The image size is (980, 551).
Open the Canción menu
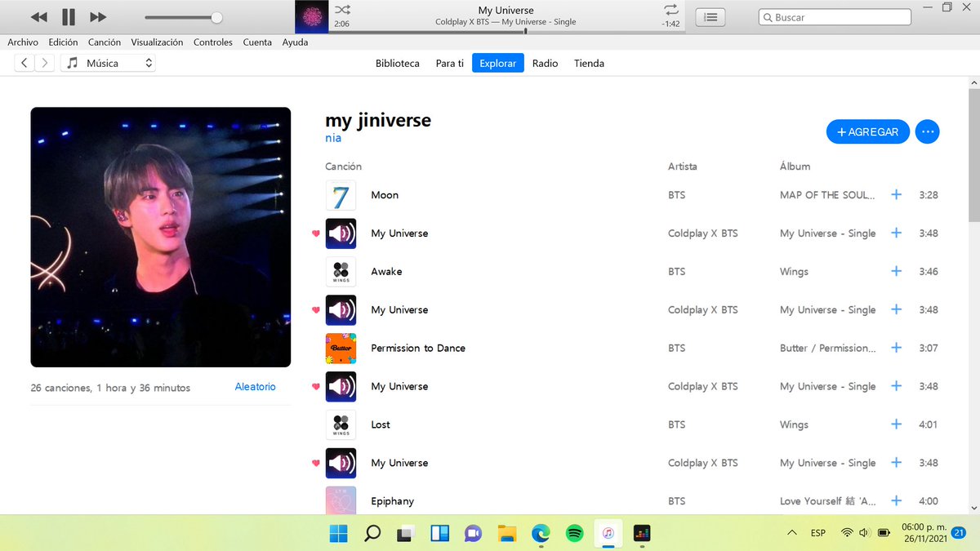(105, 42)
